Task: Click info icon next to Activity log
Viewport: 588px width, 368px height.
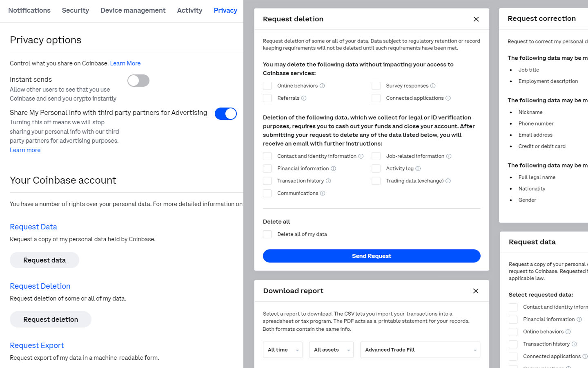Action: 418,168
